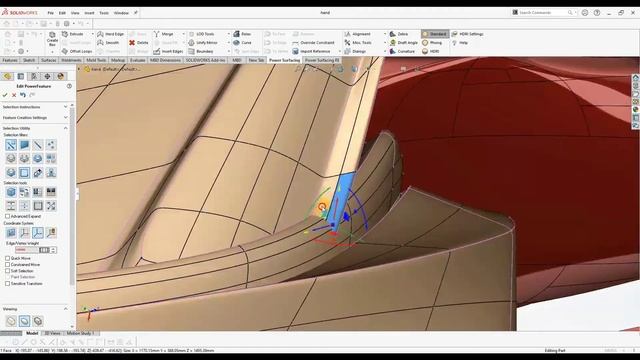Click the property panel vertical scrollbar
This screenshot has width=640, height=360.
[x=73, y=196]
